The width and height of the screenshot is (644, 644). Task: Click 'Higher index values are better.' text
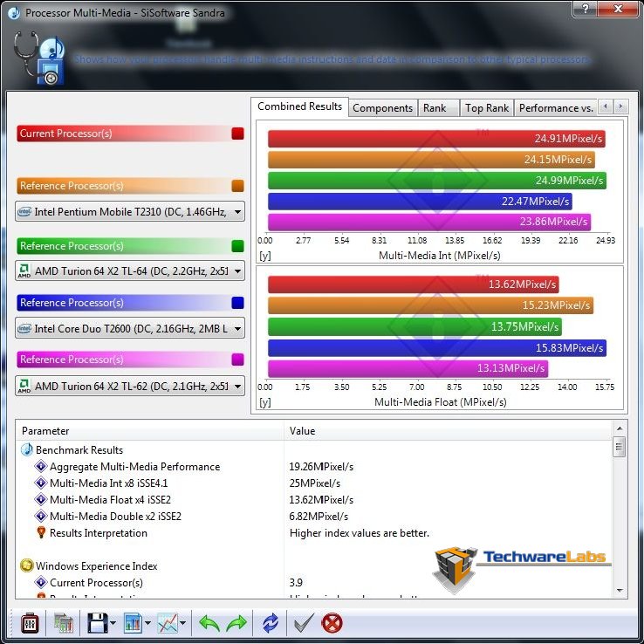(x=360, y=532)
